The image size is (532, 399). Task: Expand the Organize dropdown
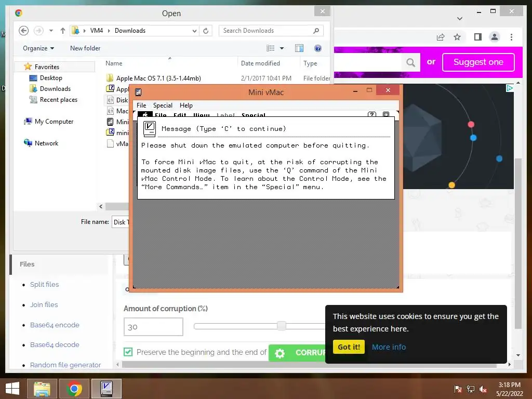(38, 48)
